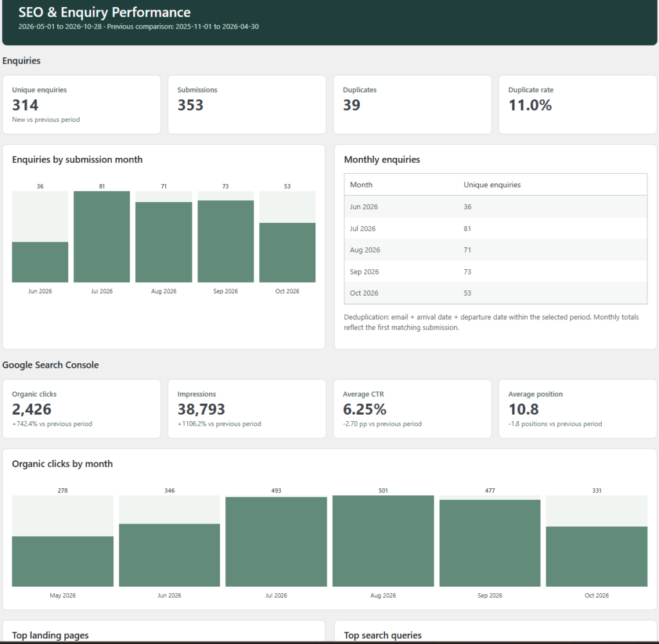This screenshot has height=644, width=659.
Task: Click the Enquiries by submission month title
Action: (x=77, y=160)
